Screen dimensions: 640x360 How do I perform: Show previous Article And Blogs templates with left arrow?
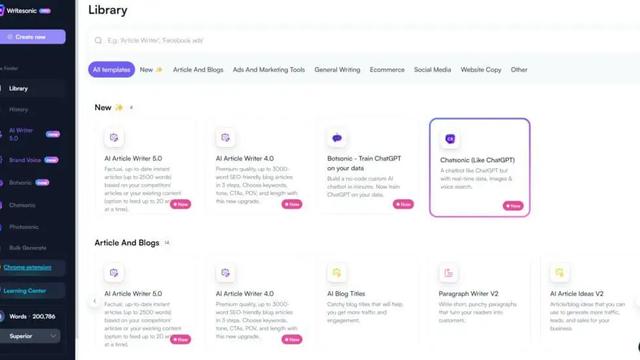95,301
